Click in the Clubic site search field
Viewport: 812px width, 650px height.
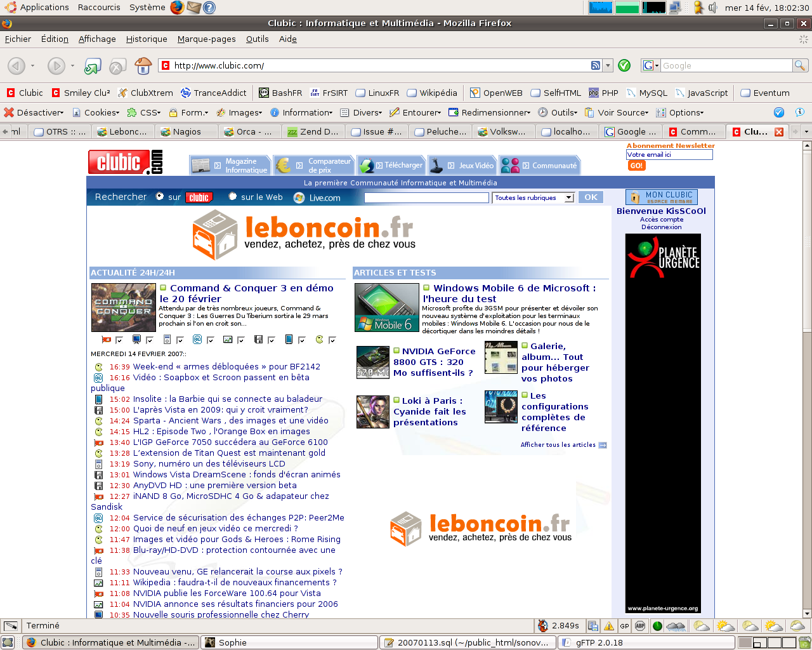point(426,197)
